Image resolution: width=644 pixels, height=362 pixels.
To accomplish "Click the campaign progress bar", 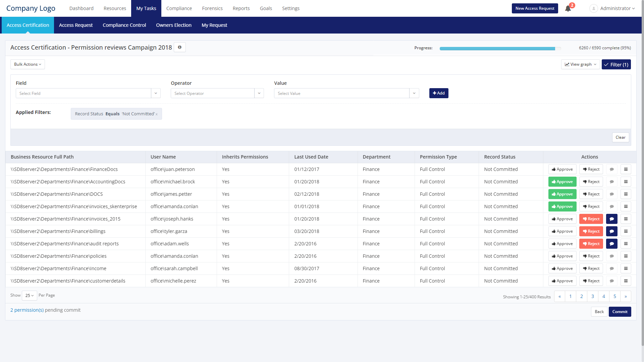I will [500, 48].
